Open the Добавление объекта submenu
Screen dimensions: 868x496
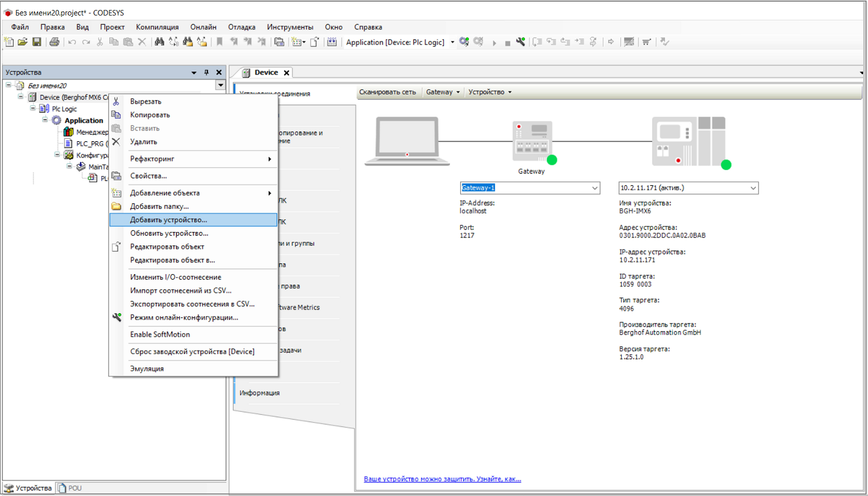coord(193,193)
